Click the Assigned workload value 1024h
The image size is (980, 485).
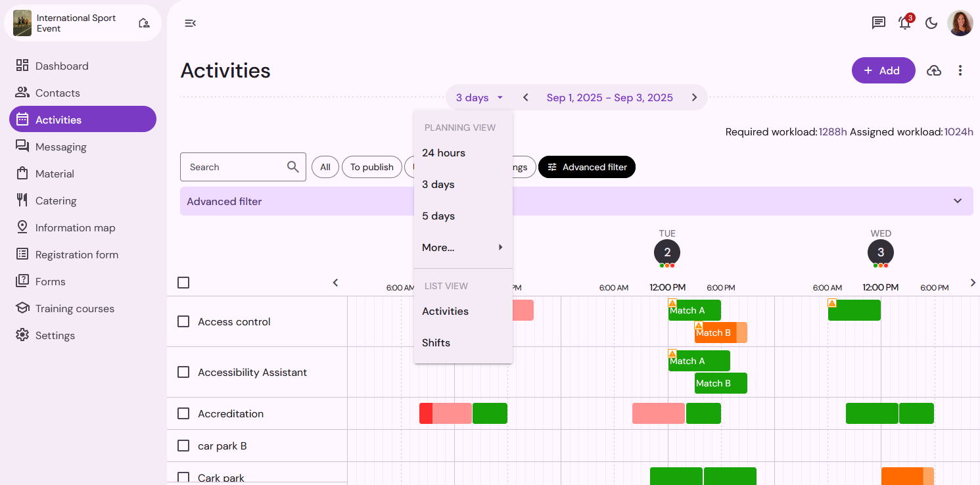pyautogui.click(x=959, y=132)
